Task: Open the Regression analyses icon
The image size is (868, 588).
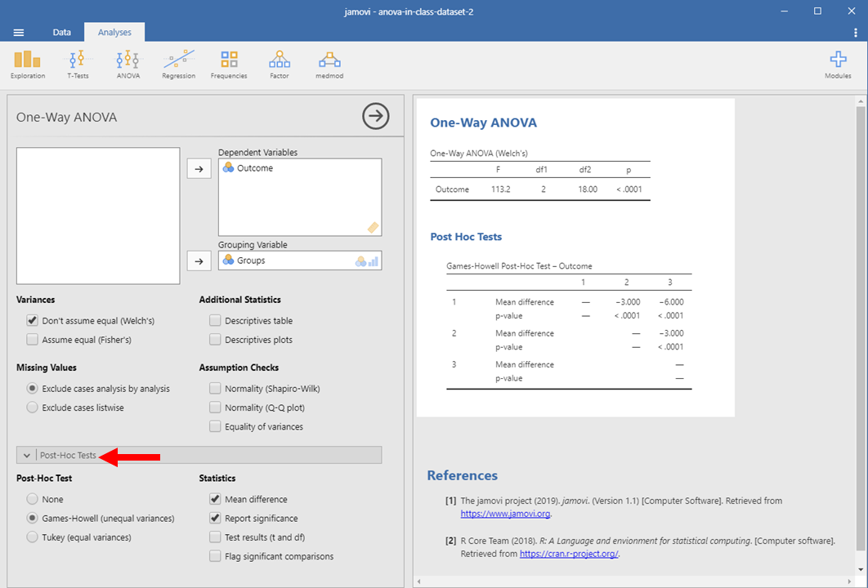Action: pos(178,64)
